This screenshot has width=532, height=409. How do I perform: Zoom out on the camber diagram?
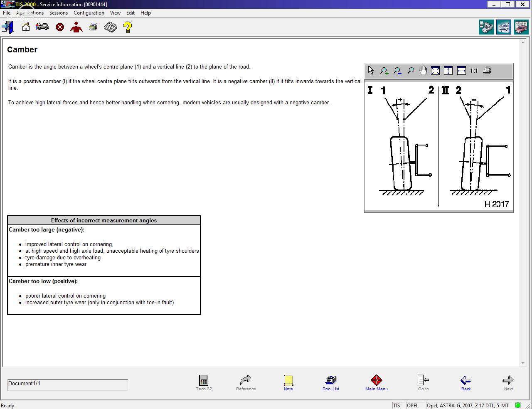[x=397, y=71]
